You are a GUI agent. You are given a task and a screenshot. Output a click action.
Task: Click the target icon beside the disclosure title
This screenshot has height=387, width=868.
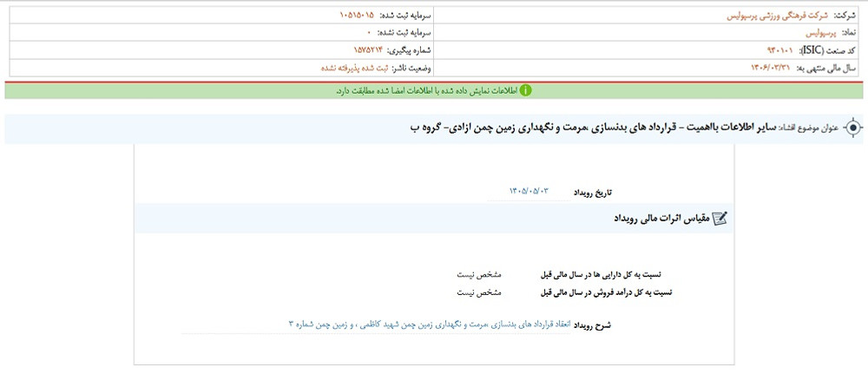point(853,128)
